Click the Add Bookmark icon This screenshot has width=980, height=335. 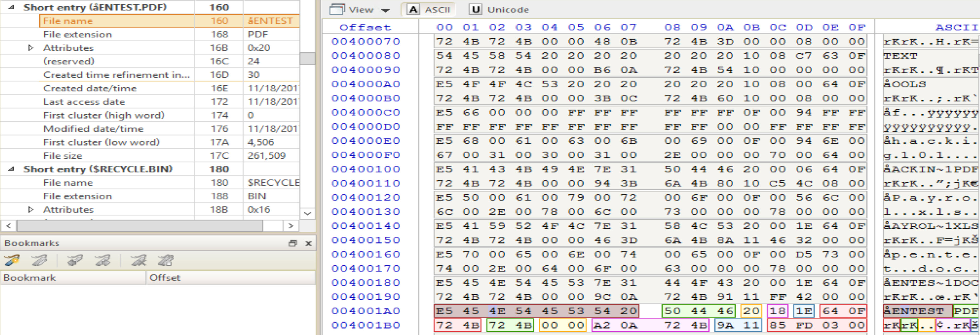point(12,260)
